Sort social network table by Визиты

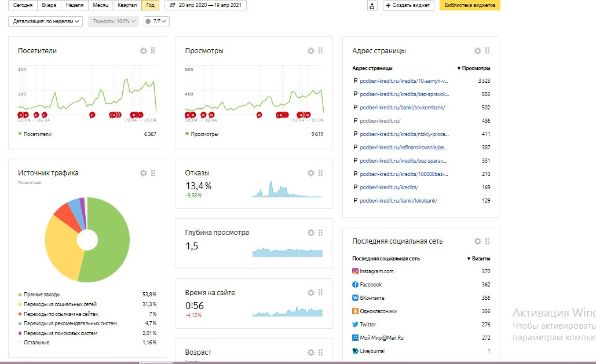(x=478, y=259)
